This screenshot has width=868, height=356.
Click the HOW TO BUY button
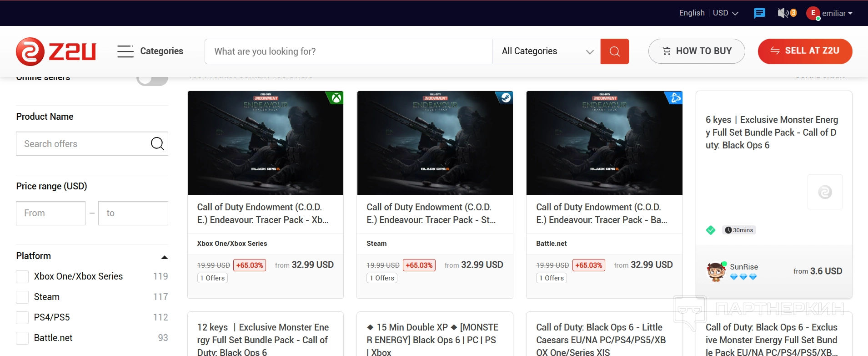(x=697, y=51)
